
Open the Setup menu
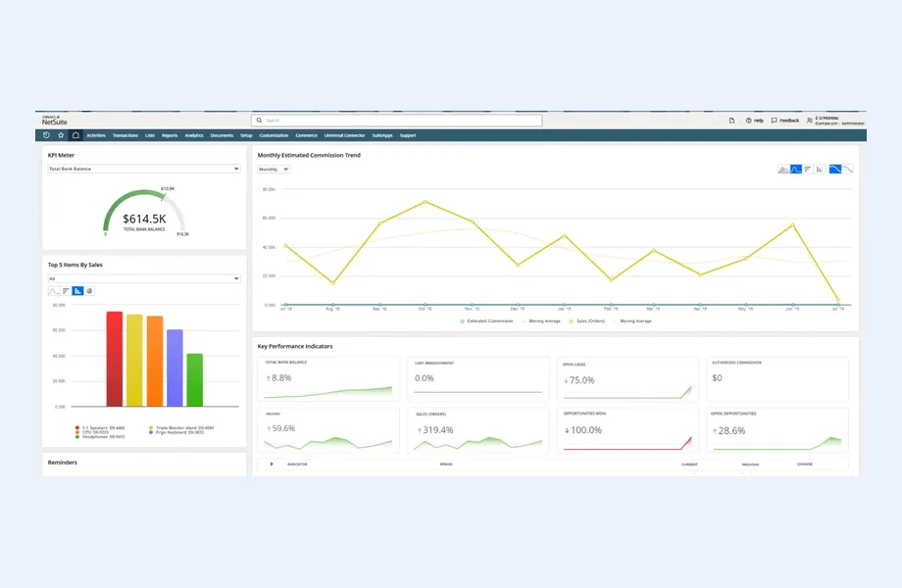[246, 135]
